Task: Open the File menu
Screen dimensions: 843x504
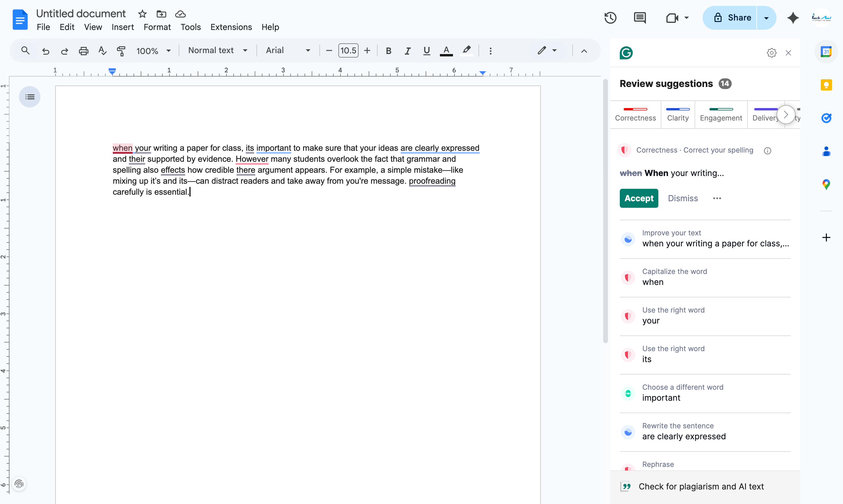Action: point(43,27)
